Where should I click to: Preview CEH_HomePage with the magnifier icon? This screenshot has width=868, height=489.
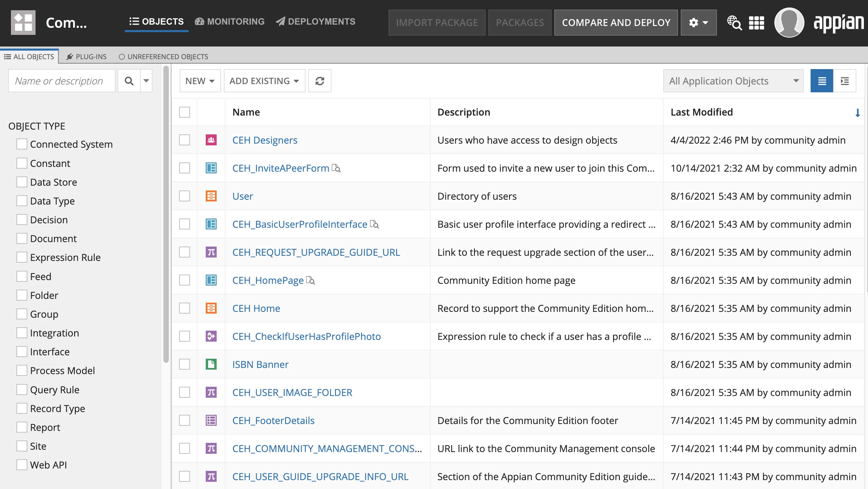(311, 280)
